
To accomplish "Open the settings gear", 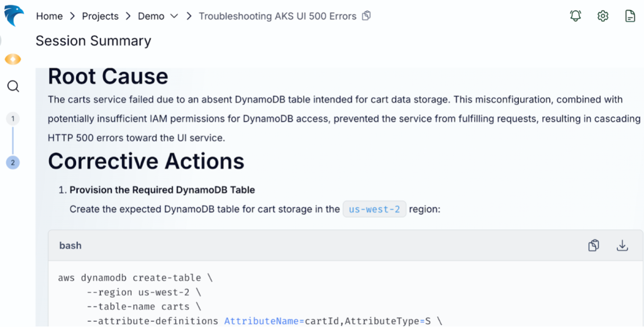I will click(x=602, y=16).
